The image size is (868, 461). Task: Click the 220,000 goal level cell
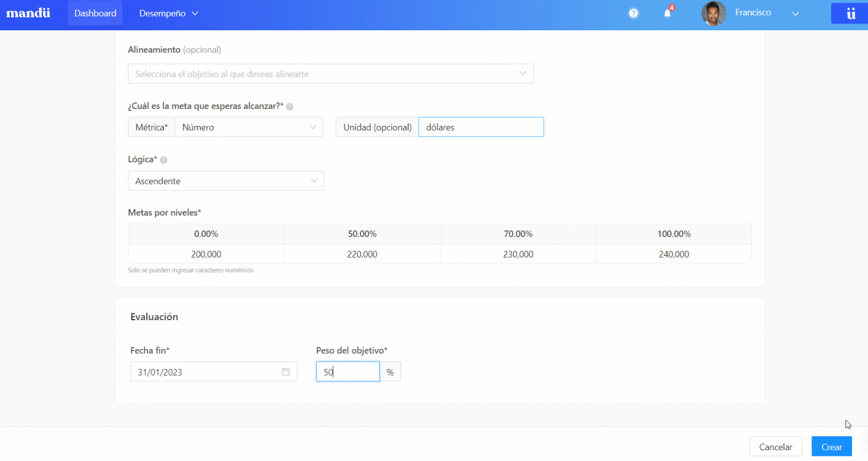pos(362,254)
